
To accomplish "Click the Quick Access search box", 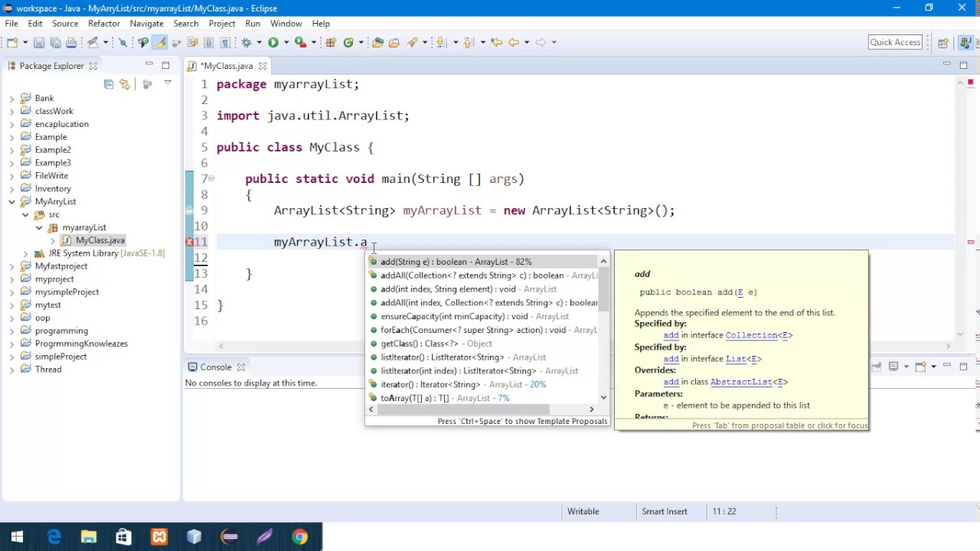I will pyautogui.click(x=895, y=42).
